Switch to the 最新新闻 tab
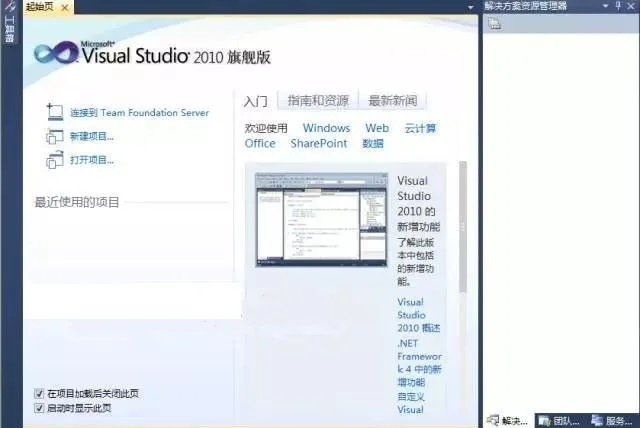Screen dimensions: 640x428 (393, 100)
